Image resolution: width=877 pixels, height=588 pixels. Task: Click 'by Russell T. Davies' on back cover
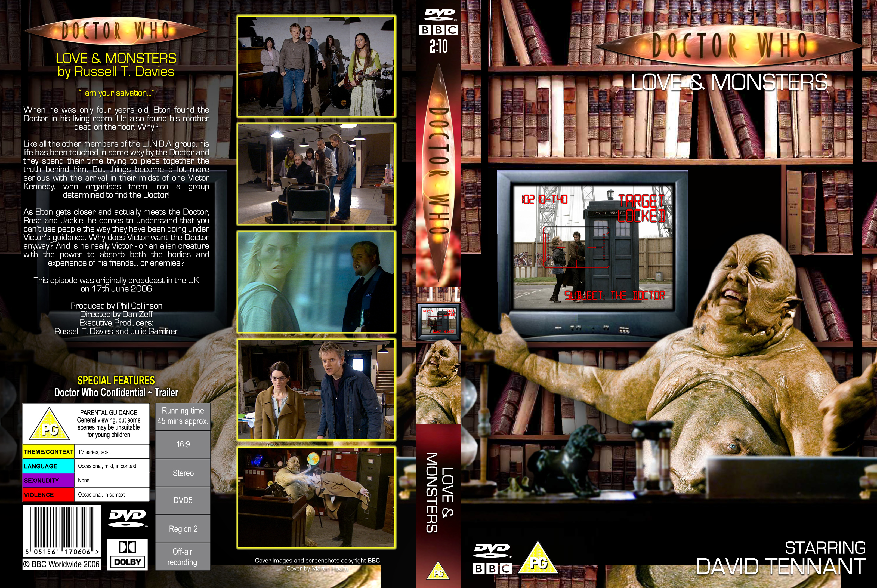pos(116,72)
